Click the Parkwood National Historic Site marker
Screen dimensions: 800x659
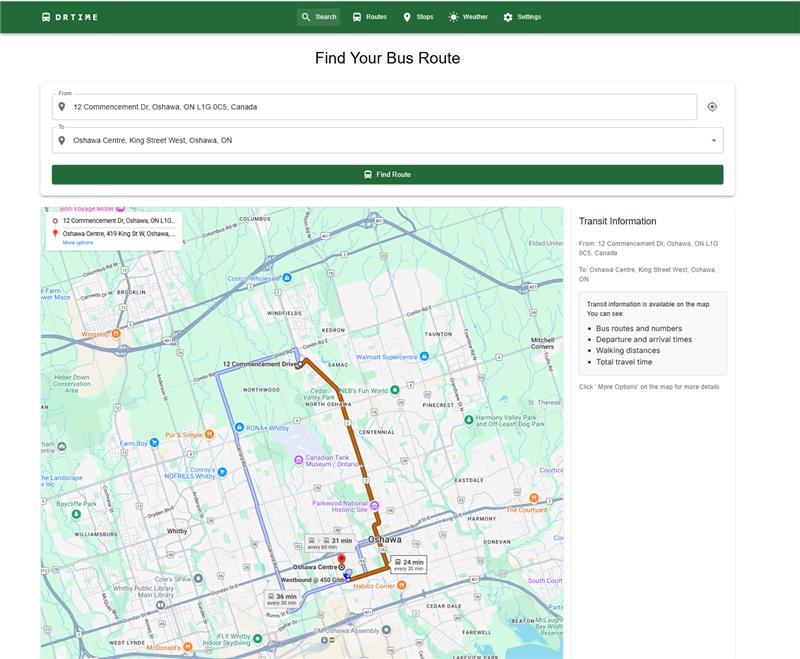coord(374,505)
